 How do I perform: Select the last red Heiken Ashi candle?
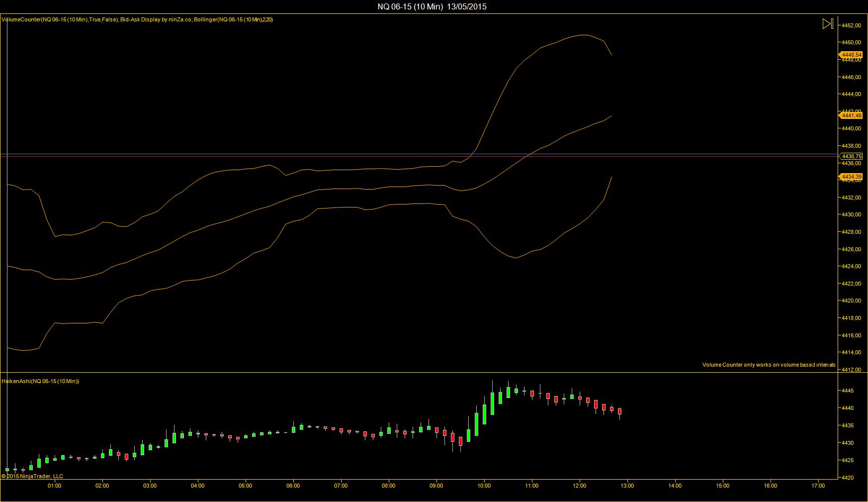[x=619, y=412]
